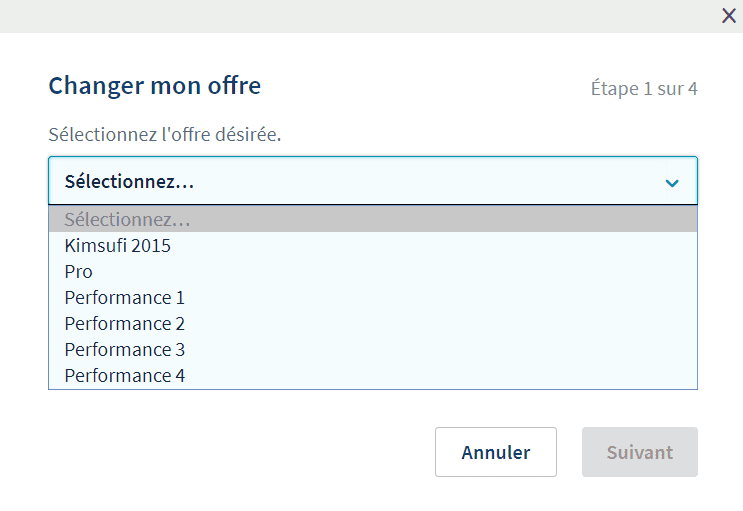Click the grey header bar above the dialog

click(360, 16)
